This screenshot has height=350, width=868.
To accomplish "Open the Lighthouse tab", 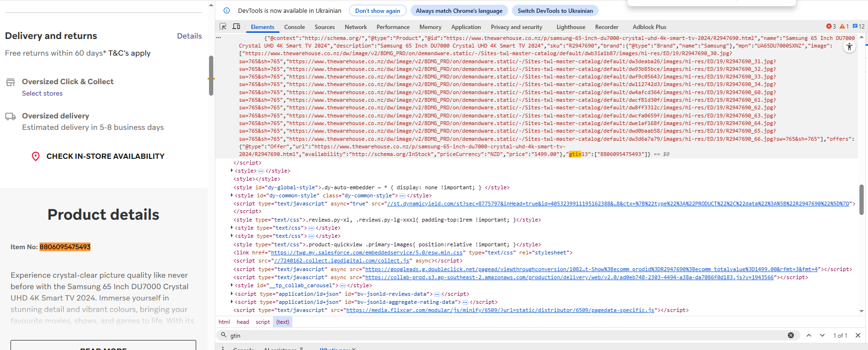I will [x=571, y=27].
